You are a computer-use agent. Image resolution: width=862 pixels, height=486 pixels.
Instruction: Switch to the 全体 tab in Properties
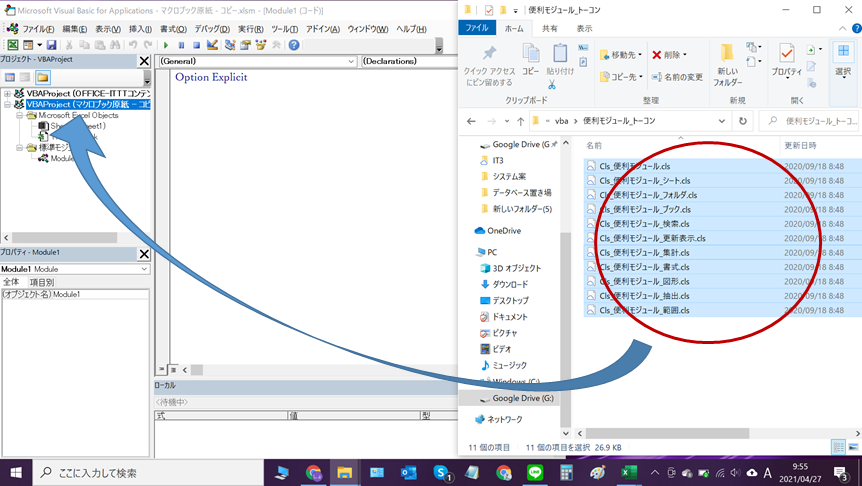tap(12, 282)
